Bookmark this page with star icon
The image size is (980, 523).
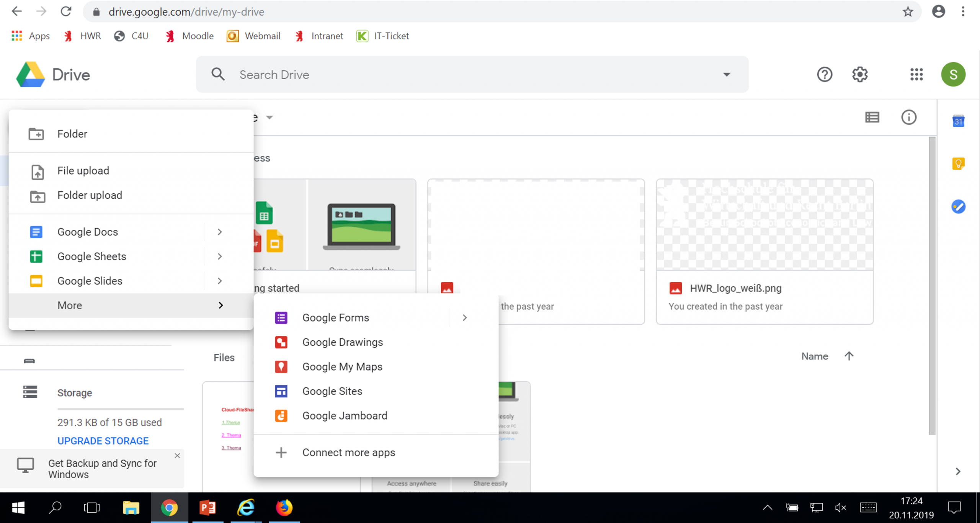pyautogui.click(x=908, y=12)
